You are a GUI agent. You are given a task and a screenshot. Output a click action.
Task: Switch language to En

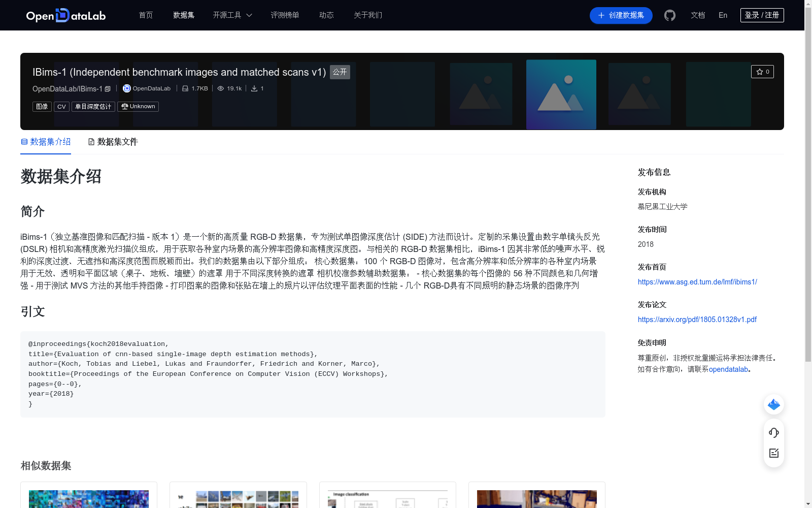(723, 15)
